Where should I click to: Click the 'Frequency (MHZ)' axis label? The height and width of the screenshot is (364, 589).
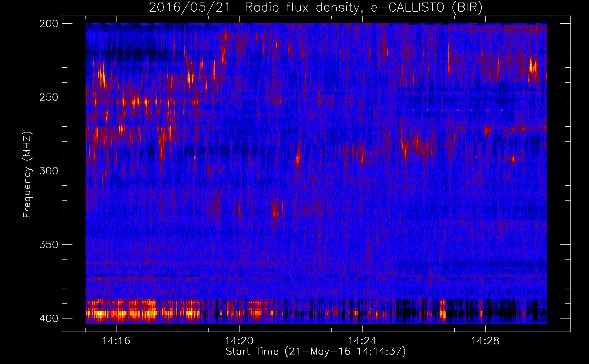click(x=28, y=174)
